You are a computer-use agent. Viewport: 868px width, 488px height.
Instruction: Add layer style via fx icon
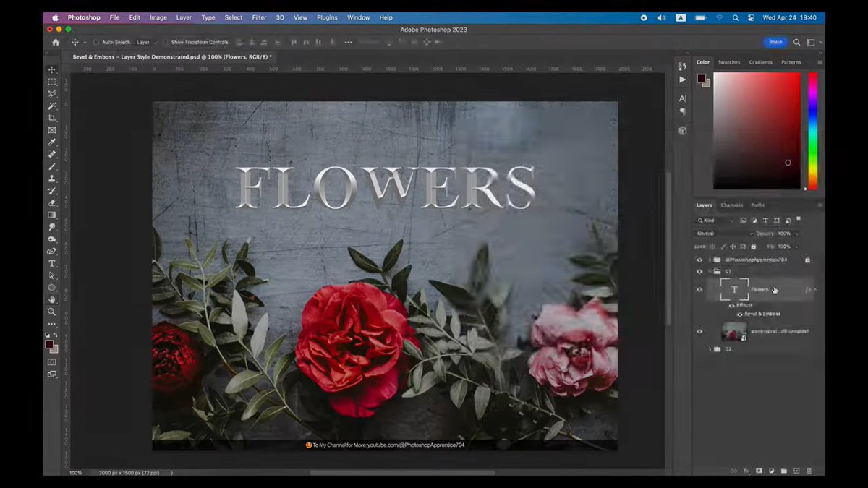click(746, 471)
